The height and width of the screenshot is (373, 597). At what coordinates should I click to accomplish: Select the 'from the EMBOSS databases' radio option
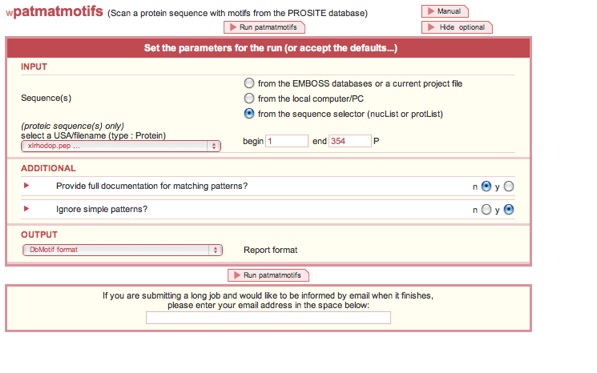[249, 83]
